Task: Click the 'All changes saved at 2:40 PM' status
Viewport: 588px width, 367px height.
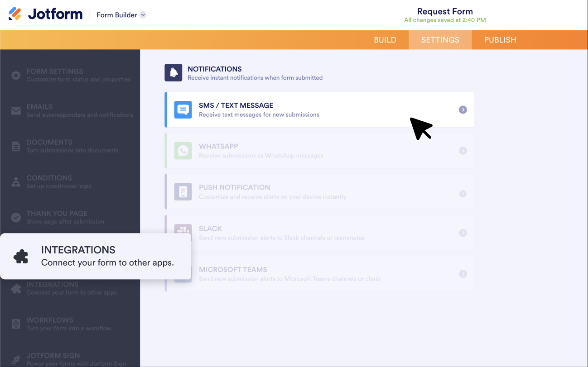Action: pyautogui.click(x=445, y=20)
